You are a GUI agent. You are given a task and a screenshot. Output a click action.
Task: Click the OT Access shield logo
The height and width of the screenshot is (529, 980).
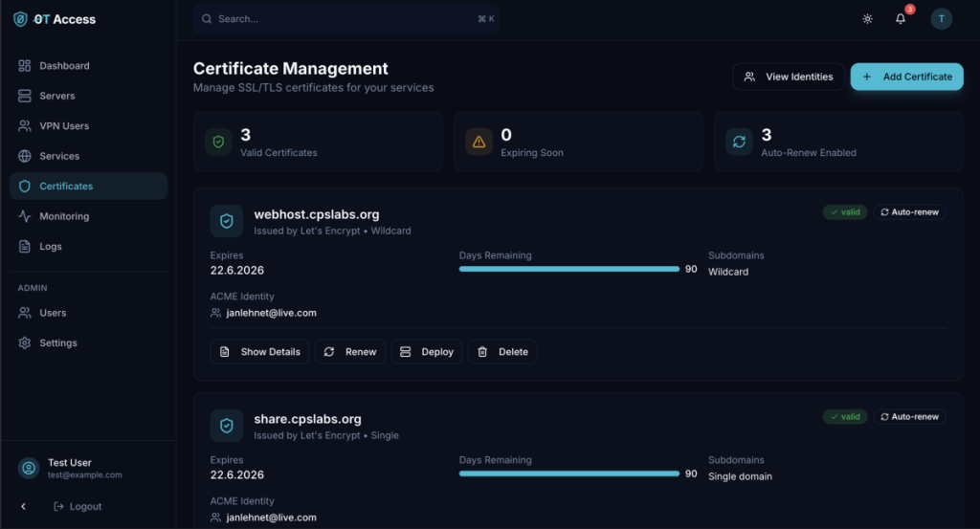[x=20, y=19]
